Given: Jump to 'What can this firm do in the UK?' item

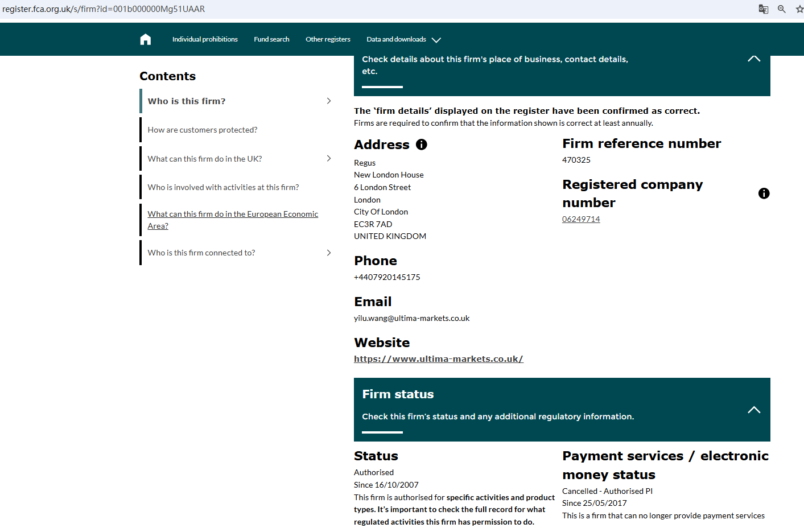Looking at the screenshot, I should tap(205, 159).
